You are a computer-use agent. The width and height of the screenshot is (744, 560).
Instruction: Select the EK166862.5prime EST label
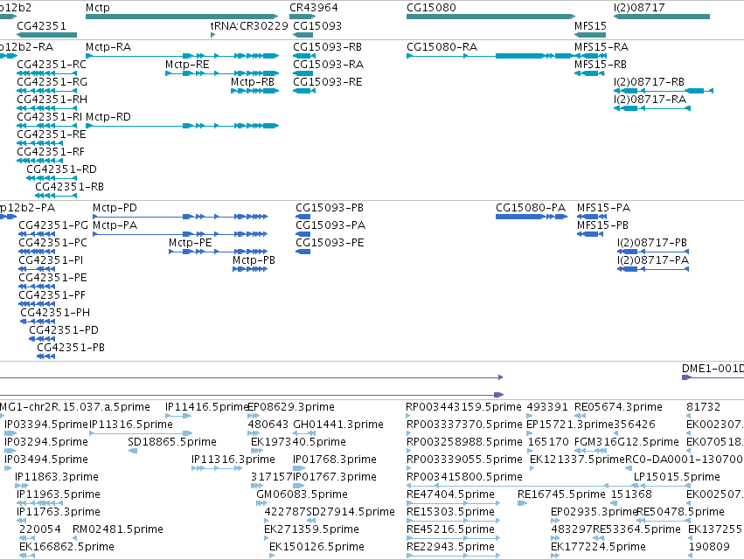(67, 547)
